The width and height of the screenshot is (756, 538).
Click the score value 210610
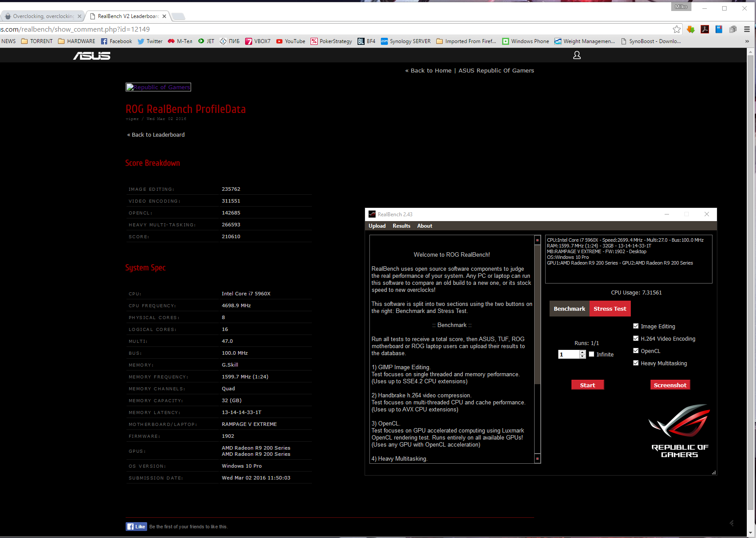(231, 236)
